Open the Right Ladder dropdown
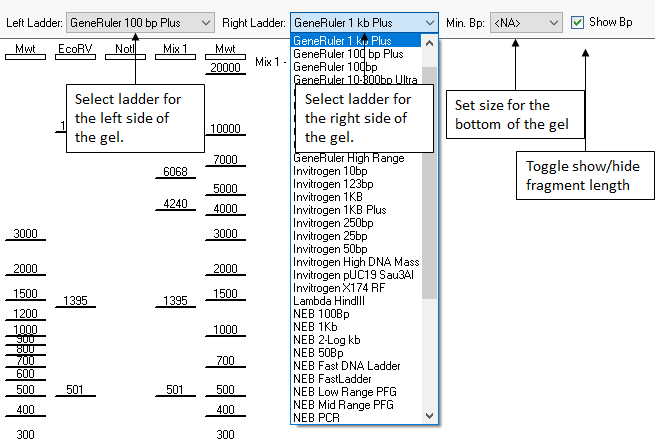The width and height of the screenshot is (656, 440). 364,21
